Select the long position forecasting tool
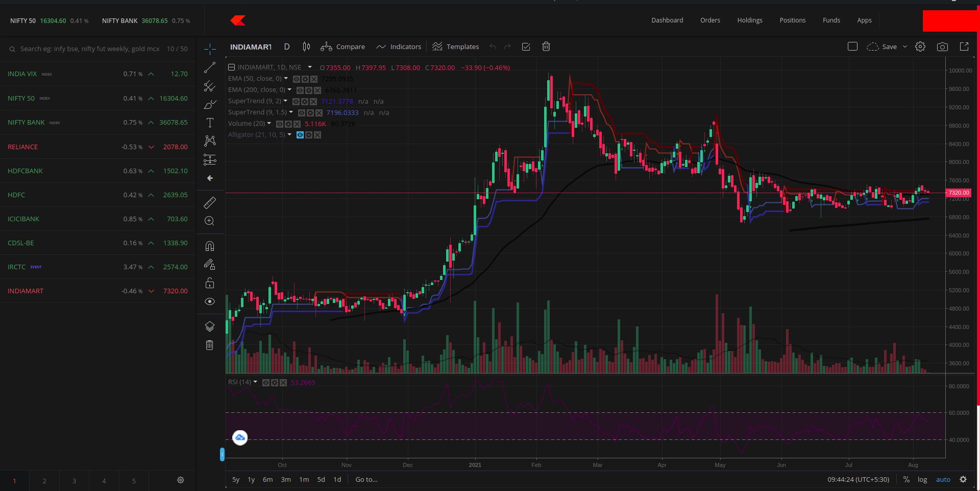This screenshot has height=491, width=980. click(x=210, y=159)
